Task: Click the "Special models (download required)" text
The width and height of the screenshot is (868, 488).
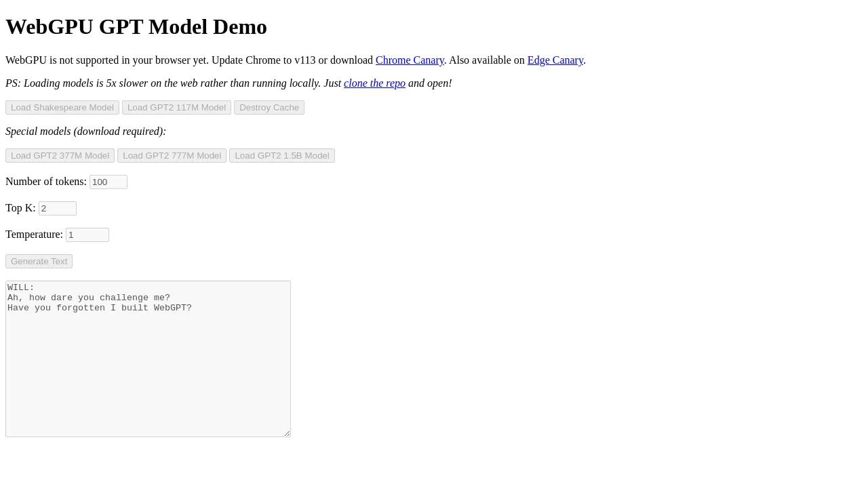Action: click(x=85, y=131)
